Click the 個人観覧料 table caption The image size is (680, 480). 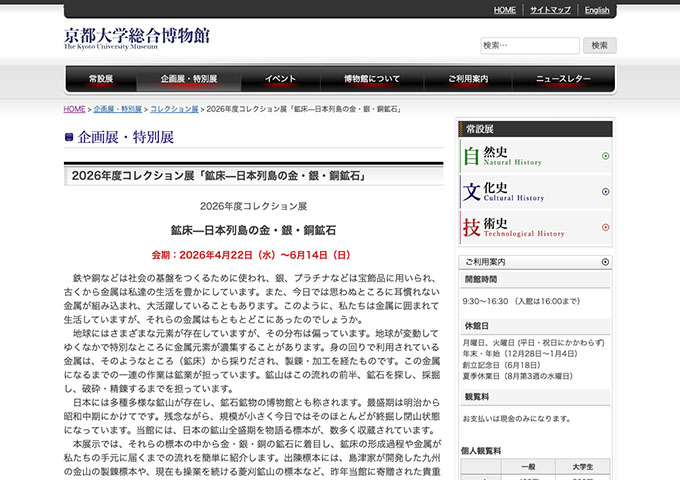[481, 451]
